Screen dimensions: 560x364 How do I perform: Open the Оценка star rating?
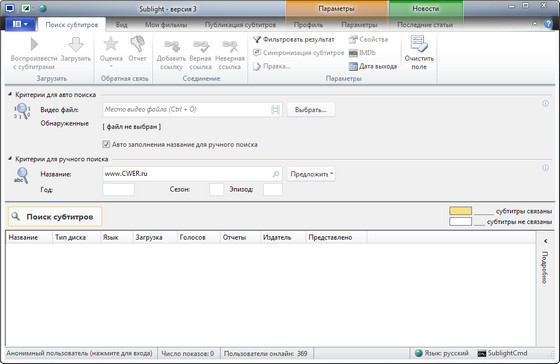click(x=111, y=44)
